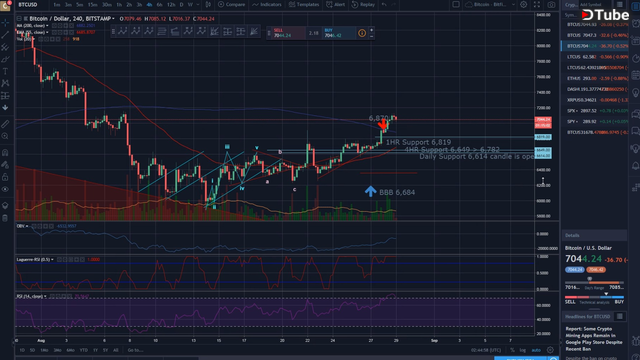Select the YTD date range
The image size is (640, 360).
coord(84,350)
